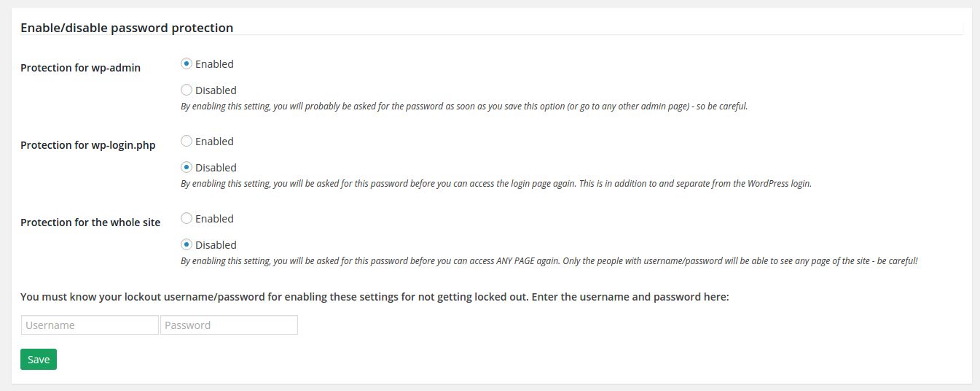Click the lockout username/password instruction text
Viewport: 980px width, 391px height.
[x=375, y=297]
